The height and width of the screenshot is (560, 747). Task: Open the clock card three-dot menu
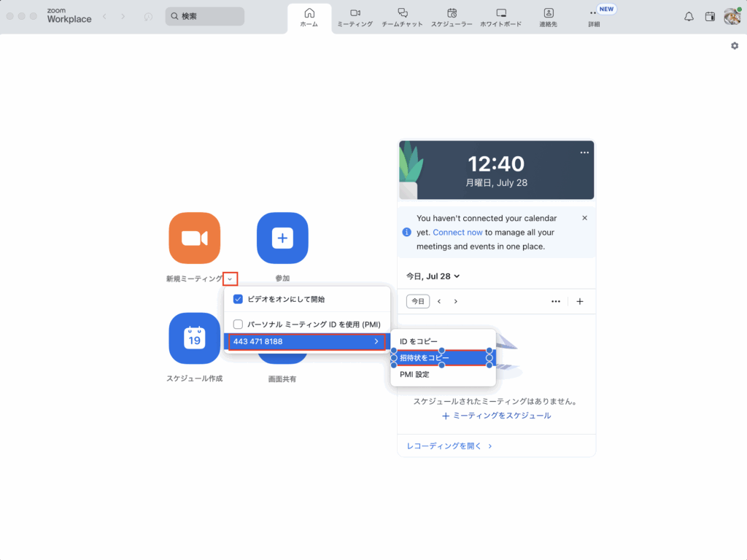584,152
